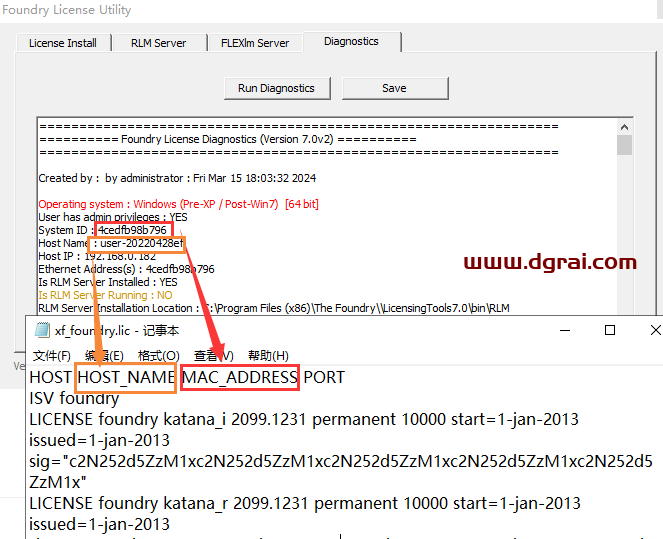Open the Notepad document icon system menu
Image resolution: width=663 pixels, height=539 pixels.
pos(41,330)
